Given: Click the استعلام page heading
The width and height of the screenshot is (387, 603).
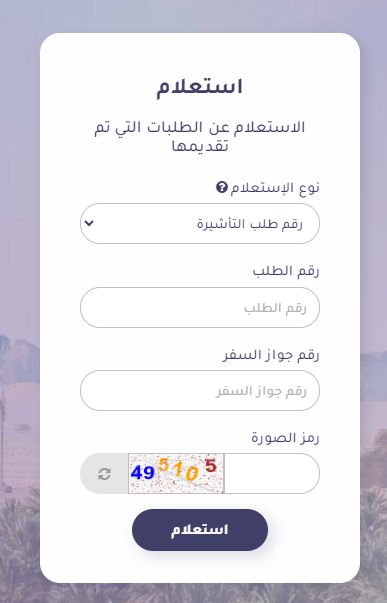Looking at the screenshot, I should pyautogui.click(x=200, y=87).
